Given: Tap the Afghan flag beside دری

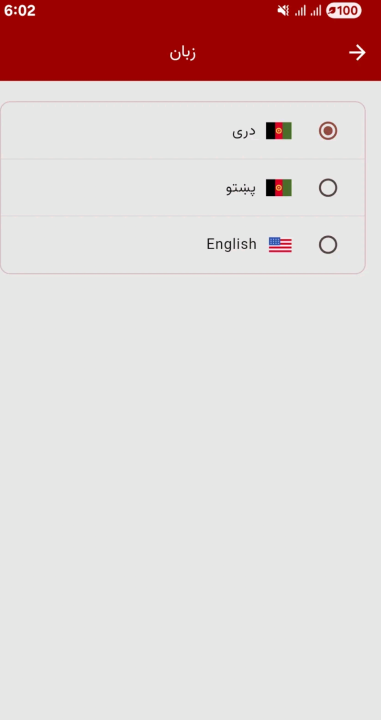Looking at the screenshot, I should tap(279, 131).
